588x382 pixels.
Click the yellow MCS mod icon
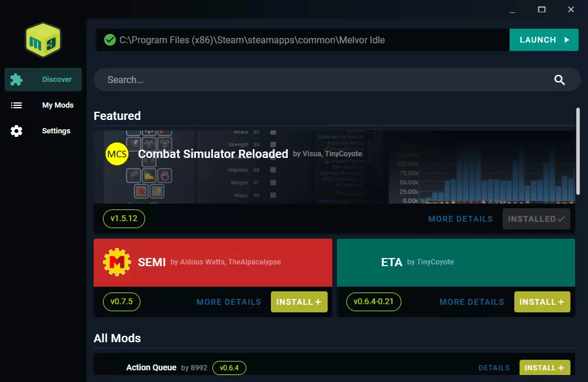[x=116, y=154]
